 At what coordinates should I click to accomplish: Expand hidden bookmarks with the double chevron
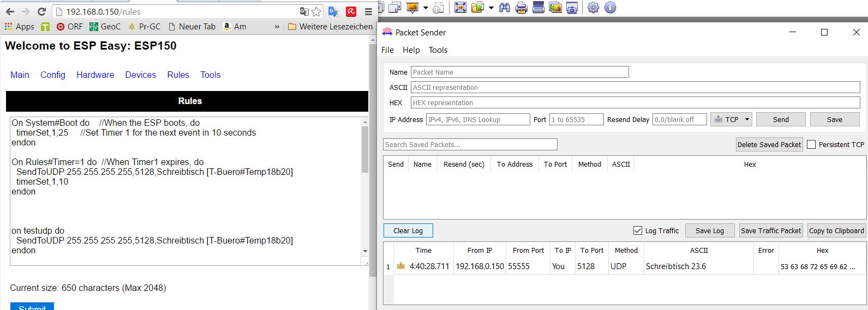click(x=277, y=26)
